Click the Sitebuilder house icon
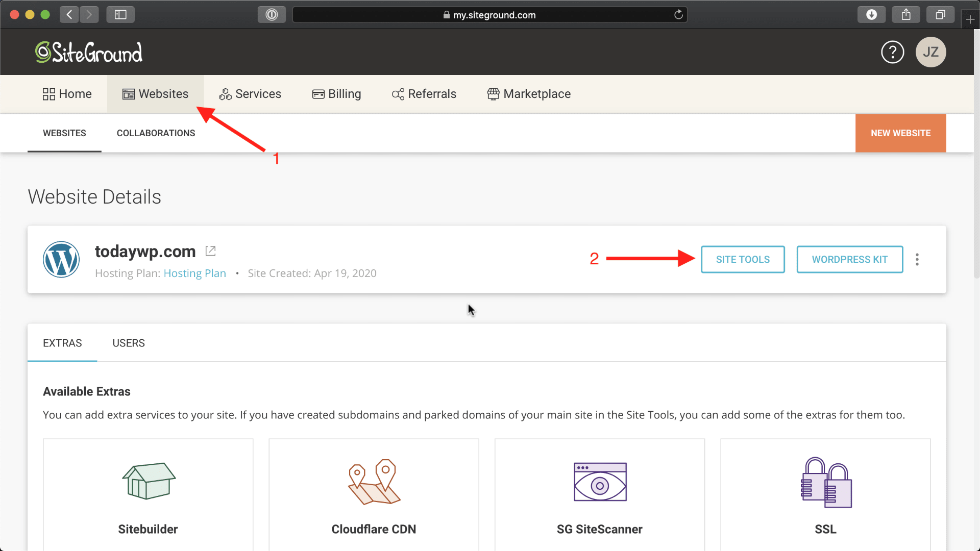980x551 pixels. [149, 481]
